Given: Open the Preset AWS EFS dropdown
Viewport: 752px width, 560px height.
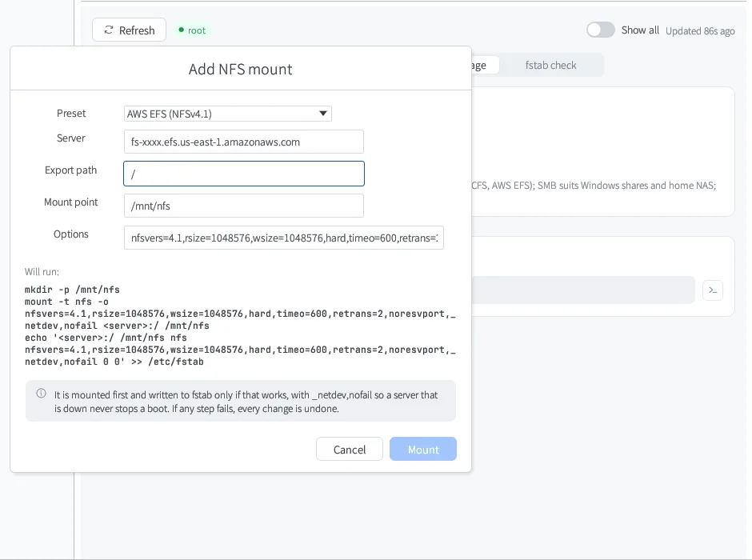Looking at the screenshot, I should point(228,114).
